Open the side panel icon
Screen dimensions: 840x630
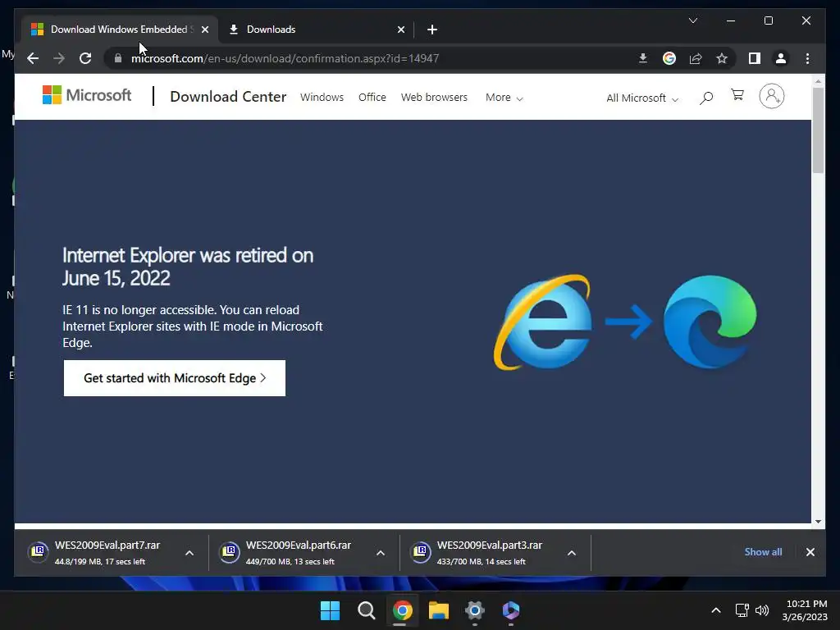click(x=755, y=58)
